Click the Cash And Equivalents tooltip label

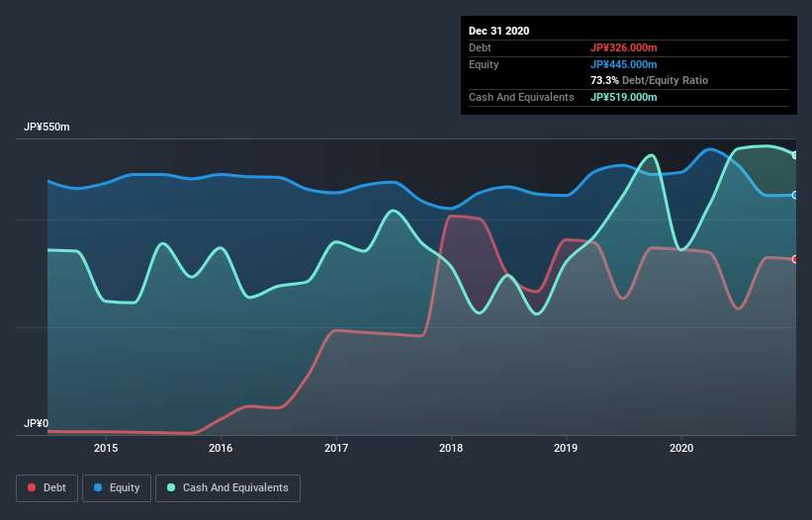pos(521,97)
